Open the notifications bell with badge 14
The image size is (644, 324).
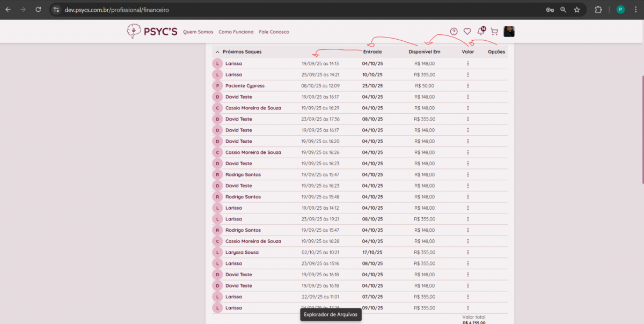point(481,32)
